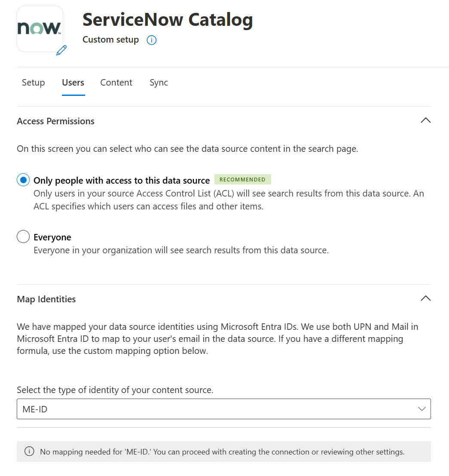Click 'Select the type of identity' label

coord(115,390)
